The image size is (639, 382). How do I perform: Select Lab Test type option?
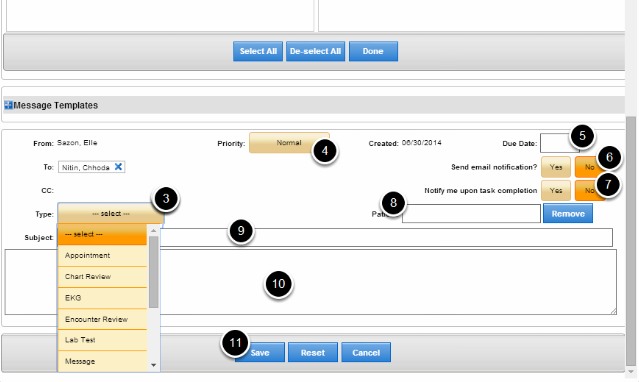pos(102,340)
